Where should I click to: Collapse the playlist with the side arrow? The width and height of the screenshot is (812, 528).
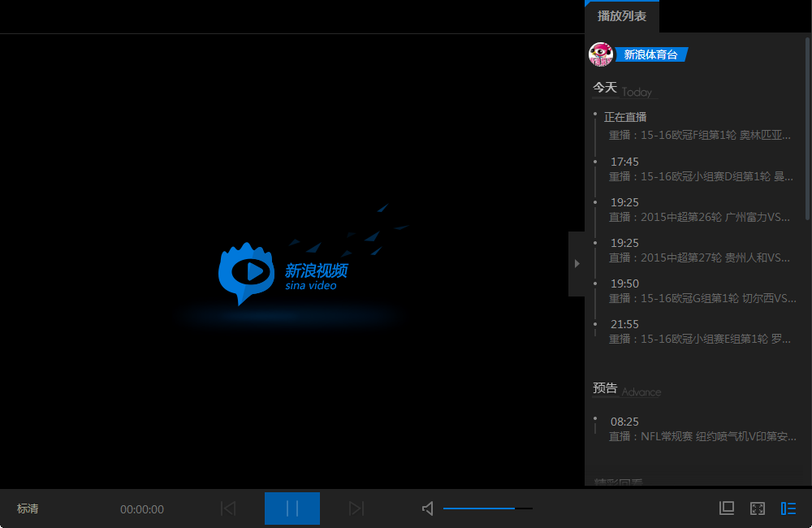[x=577, y=263]
